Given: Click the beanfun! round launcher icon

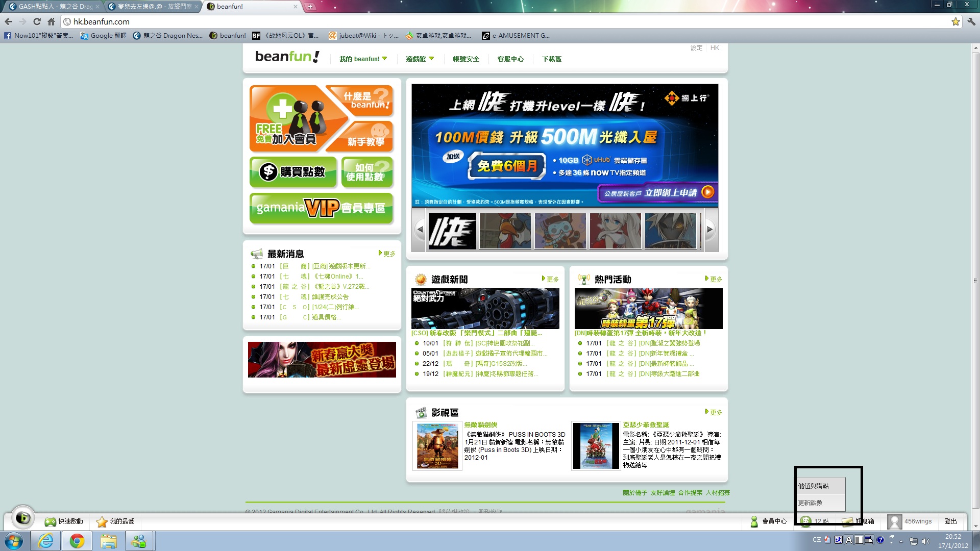Looking at the screenshot, I should point(22,518).
